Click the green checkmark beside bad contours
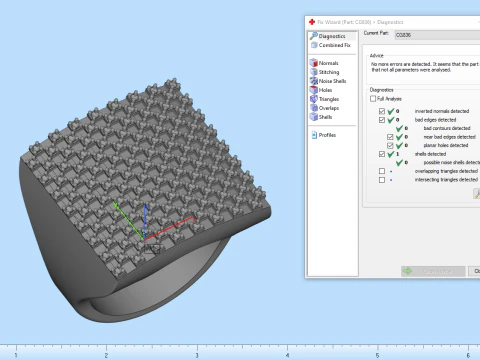The image size is (480, 360). pos(399,128)
